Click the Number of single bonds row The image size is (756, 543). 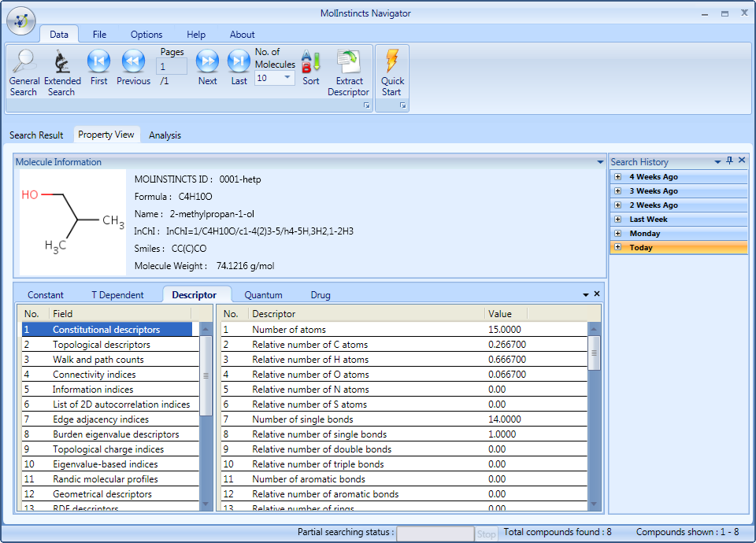pyautogui.click(x=404, y=419)
